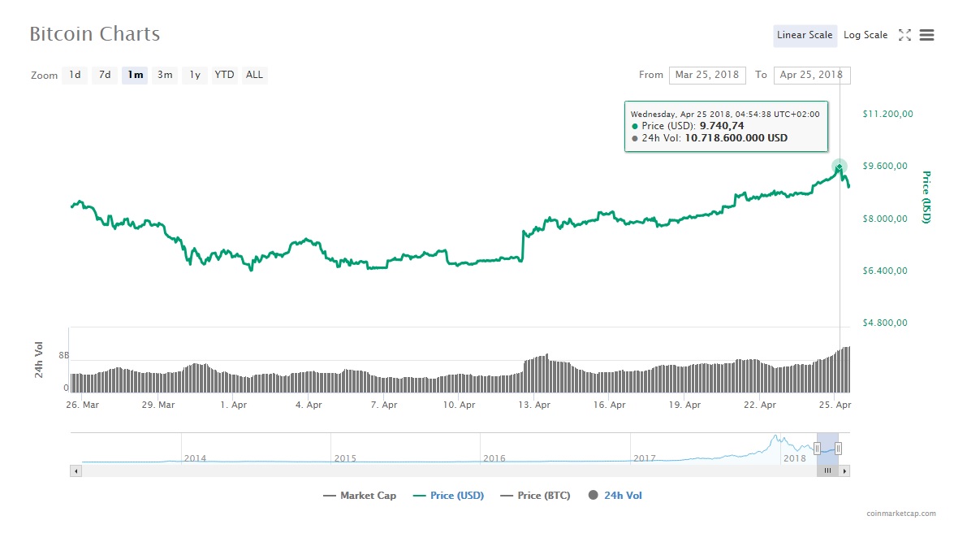Click the 7. Apr date label
The height and width of the screenshot is (555, 980).
(384, 405)
